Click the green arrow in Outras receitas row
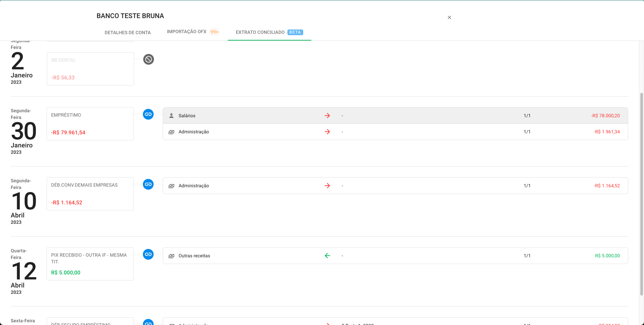The height and width of the screenshot is (325, 644). coord(327,256)
